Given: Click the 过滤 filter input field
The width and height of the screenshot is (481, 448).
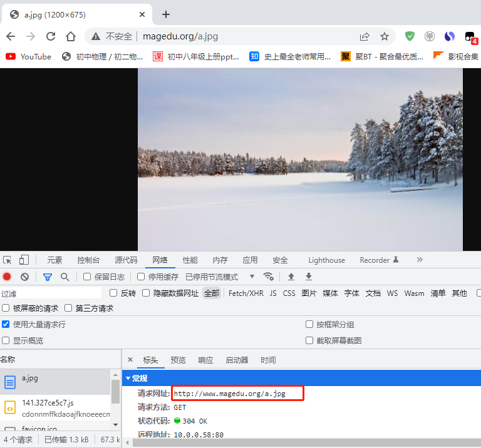Looking at the screenshot, I should coord(51,293).
